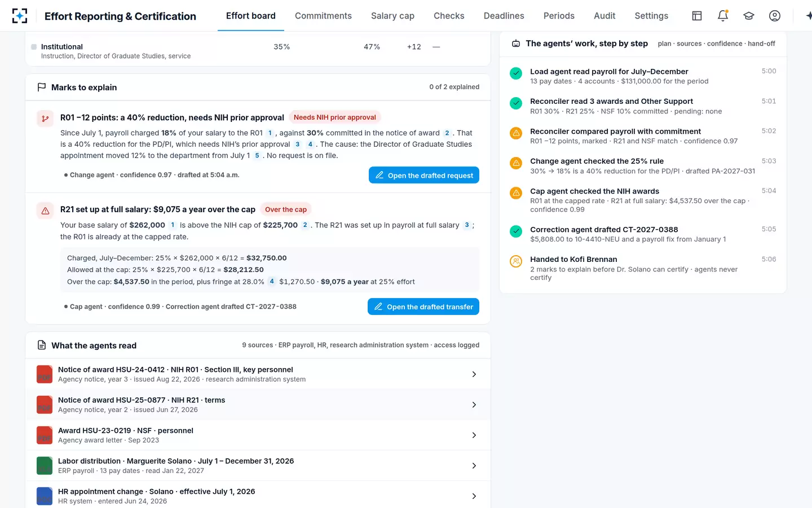This screenshot has width=812, height=508.
Task: Open the drafted request
Action: point(424,175)
